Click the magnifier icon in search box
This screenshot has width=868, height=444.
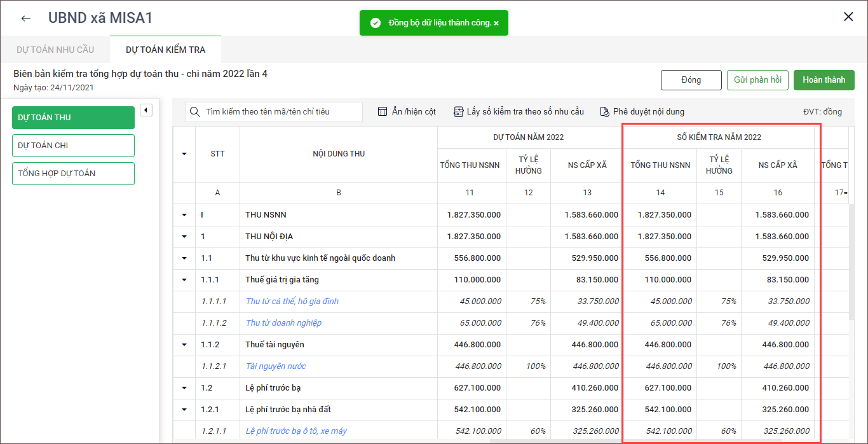pos(195,112)
